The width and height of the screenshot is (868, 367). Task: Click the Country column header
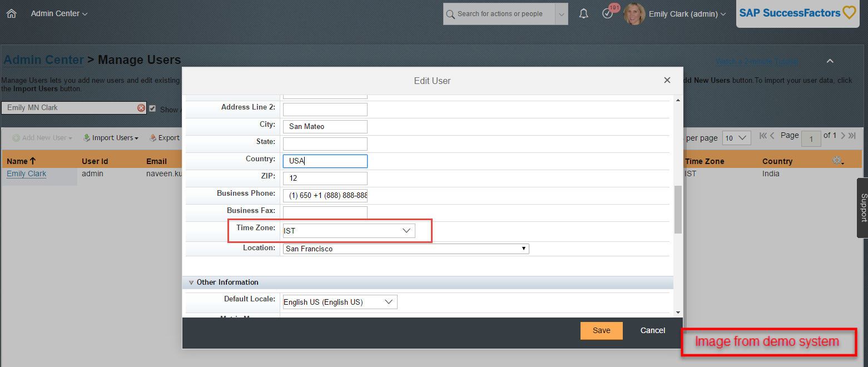tap(777, 161)
